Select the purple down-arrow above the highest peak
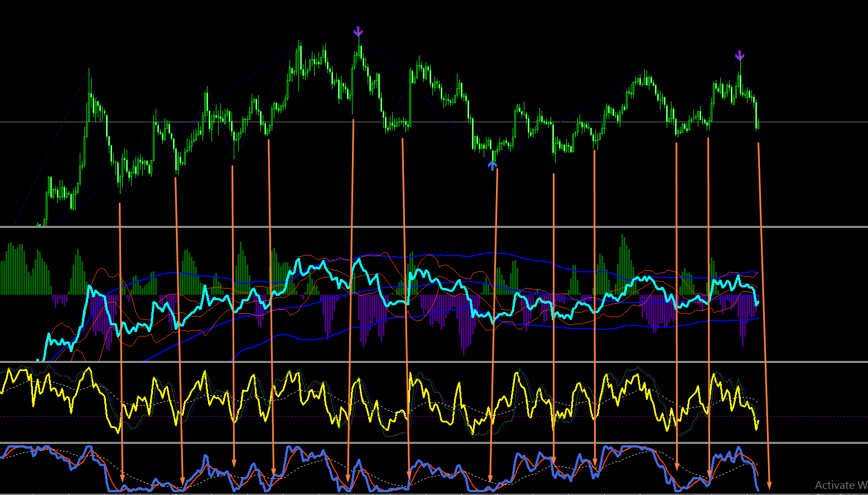 [358, 32]
